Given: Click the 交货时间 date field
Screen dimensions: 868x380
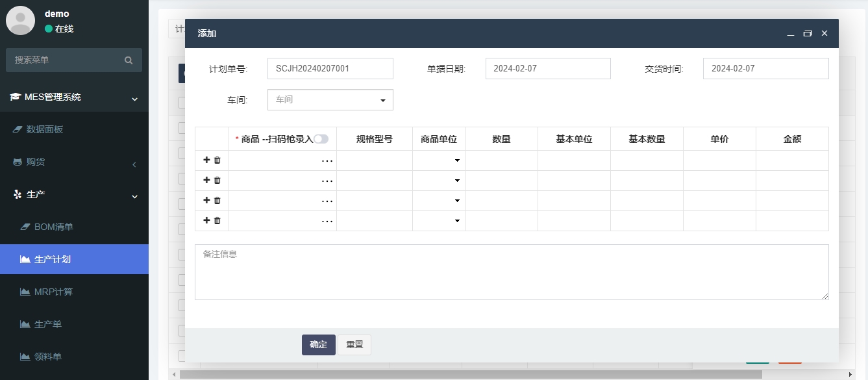Looking at the screenshot, I should (x=765, y=69).
